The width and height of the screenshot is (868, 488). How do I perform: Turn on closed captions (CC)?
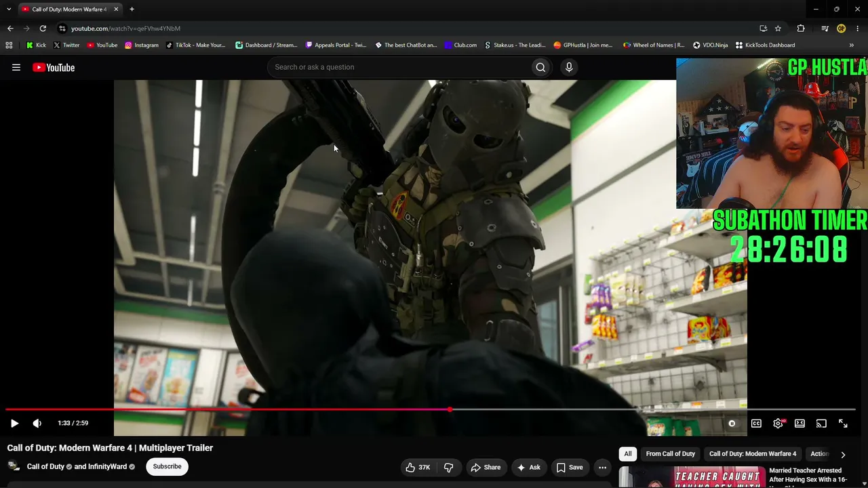click(756, 424)
